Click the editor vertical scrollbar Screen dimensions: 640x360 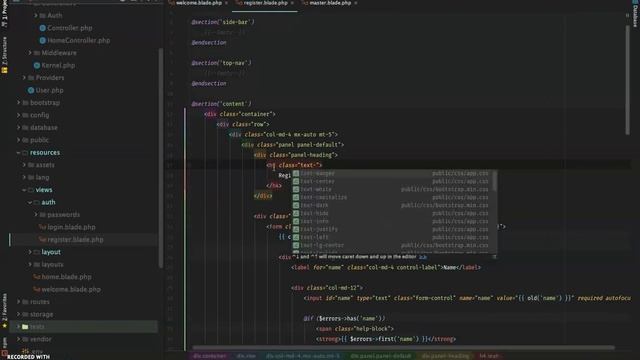[x=627, y=80]
